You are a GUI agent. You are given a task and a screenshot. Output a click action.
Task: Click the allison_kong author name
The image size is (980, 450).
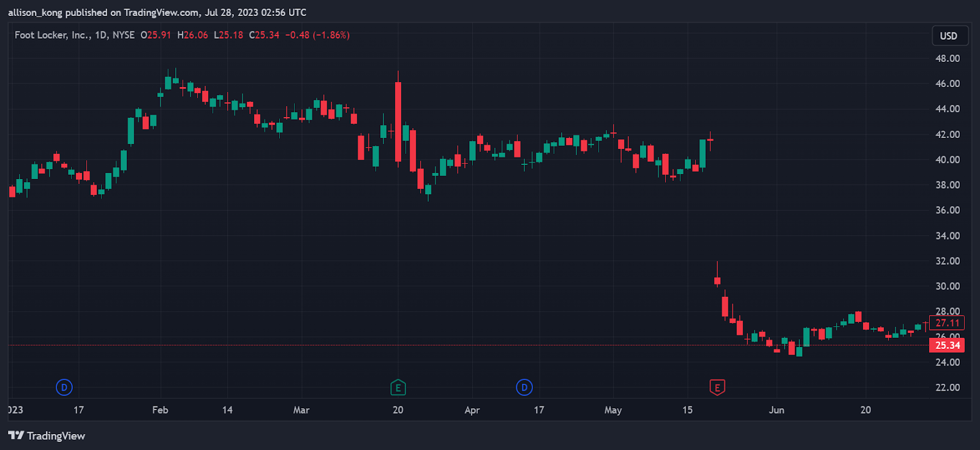(35, 12)
